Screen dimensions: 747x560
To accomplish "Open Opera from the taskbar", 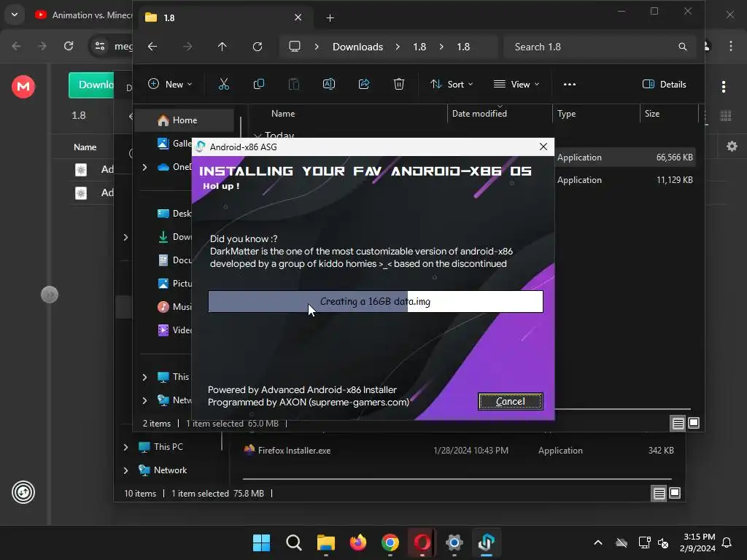I will click(422, 542).
